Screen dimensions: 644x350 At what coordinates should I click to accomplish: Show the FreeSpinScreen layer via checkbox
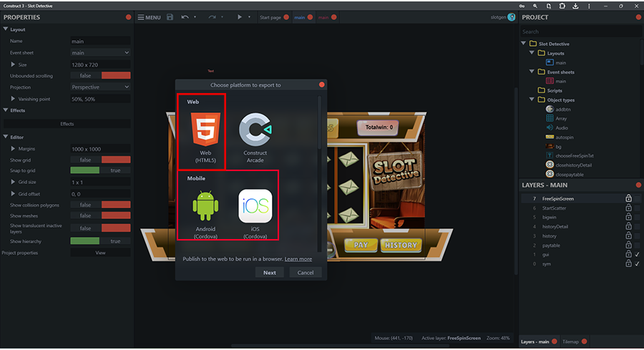click(637, 198)
